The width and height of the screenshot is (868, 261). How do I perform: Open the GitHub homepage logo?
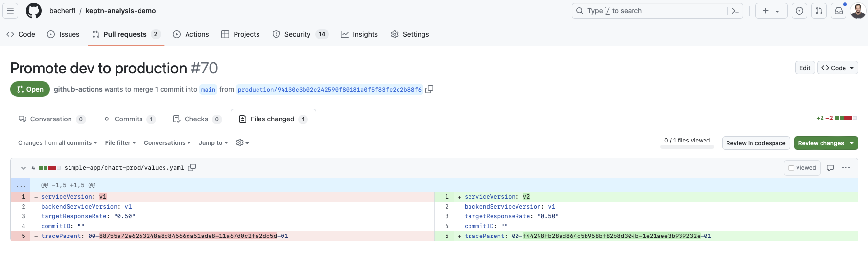[34, 11]
